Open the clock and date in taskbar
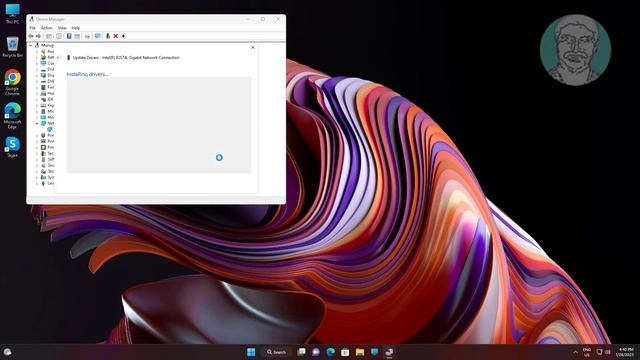This screenshot has height=360, width=640. pos(625,352)
